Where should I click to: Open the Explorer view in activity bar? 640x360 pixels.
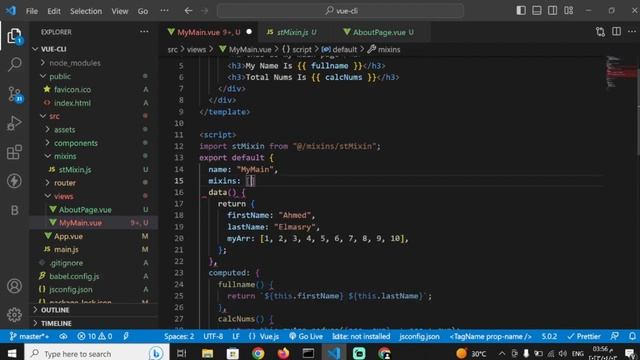(x=14, y=36)
